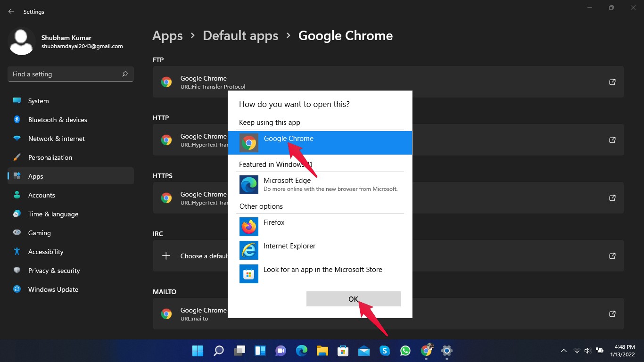This screenshot has width=644, height=362.
Task: Go to Windows Update section
Action: click(x=53, y=289)
